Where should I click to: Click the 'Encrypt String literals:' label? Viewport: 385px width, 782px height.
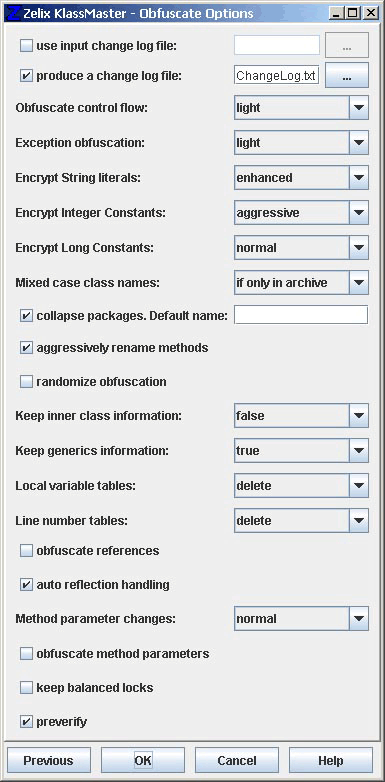pos(78,178)
